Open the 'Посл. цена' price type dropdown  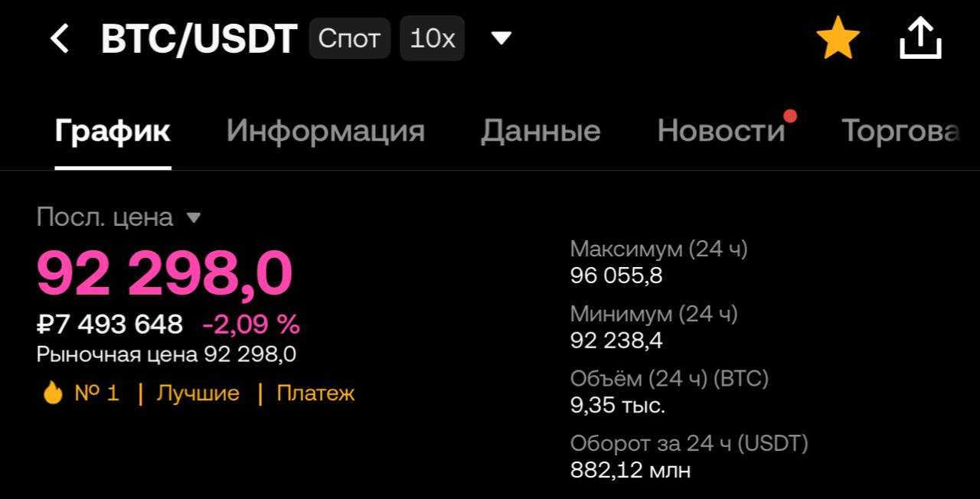[x=194, y=218]
